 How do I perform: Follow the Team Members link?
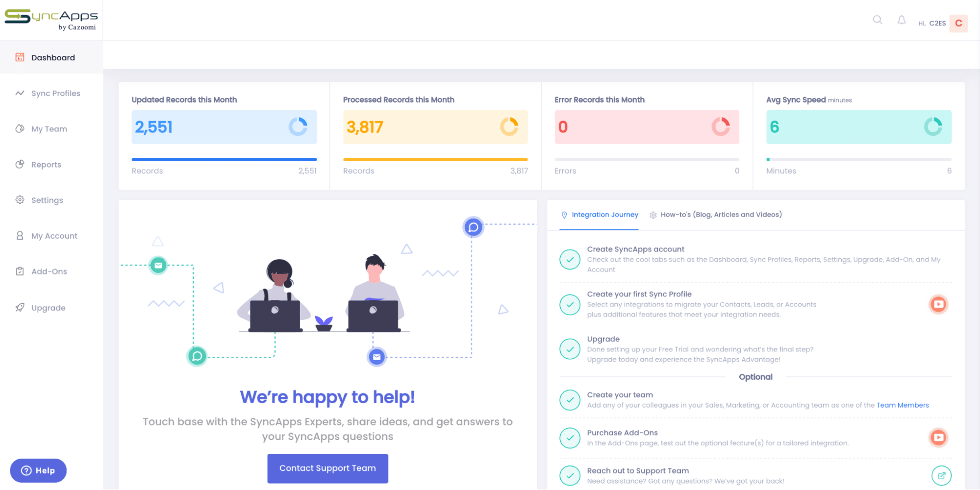(903, 405)
